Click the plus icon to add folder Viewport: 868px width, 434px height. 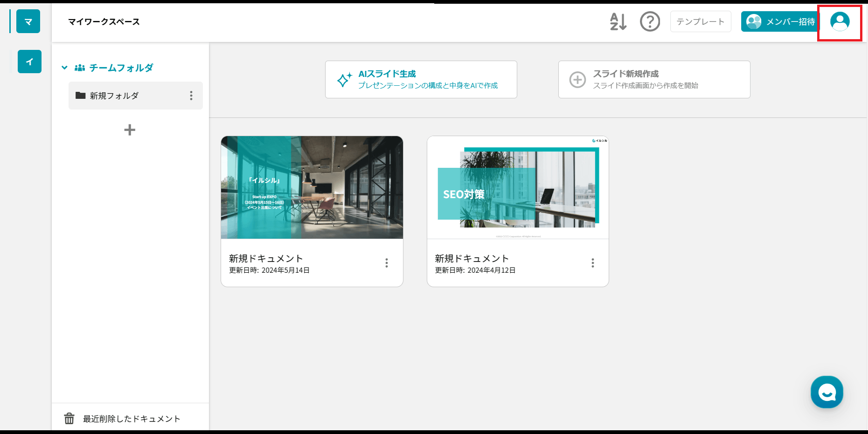(130, 130)
